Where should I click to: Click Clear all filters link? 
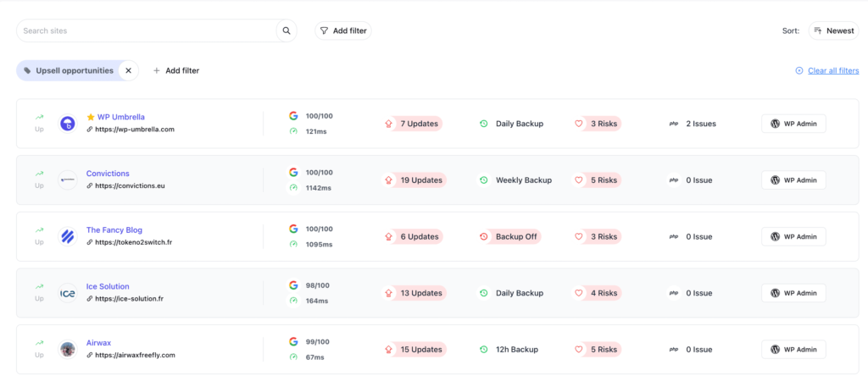point(832,71)
